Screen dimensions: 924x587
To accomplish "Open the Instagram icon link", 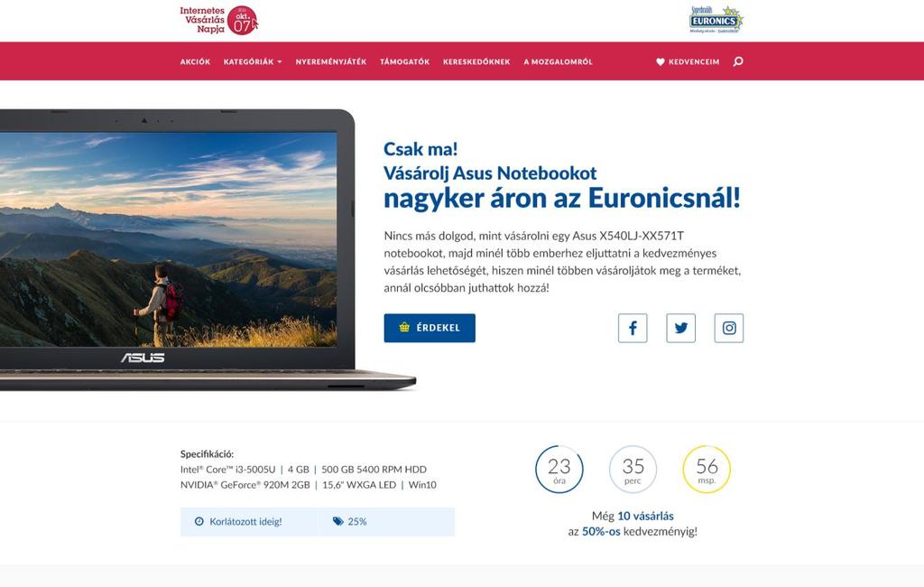I will 729,328.
